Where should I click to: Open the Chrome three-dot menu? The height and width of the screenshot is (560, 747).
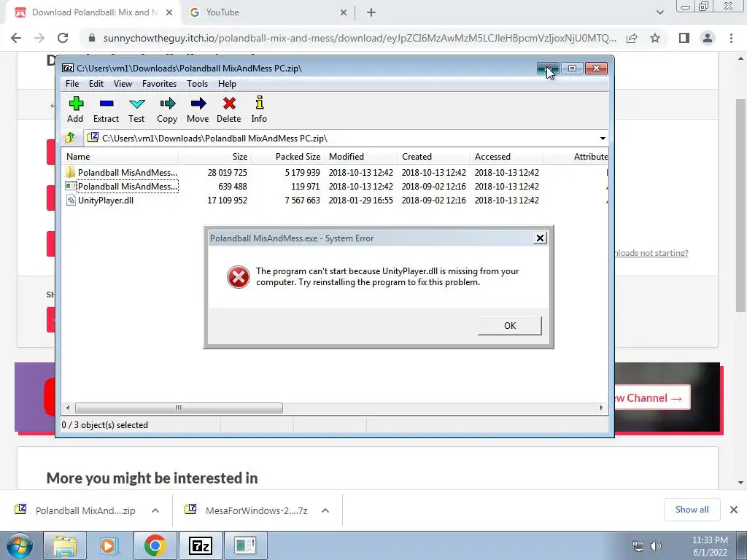pos(731,38)
